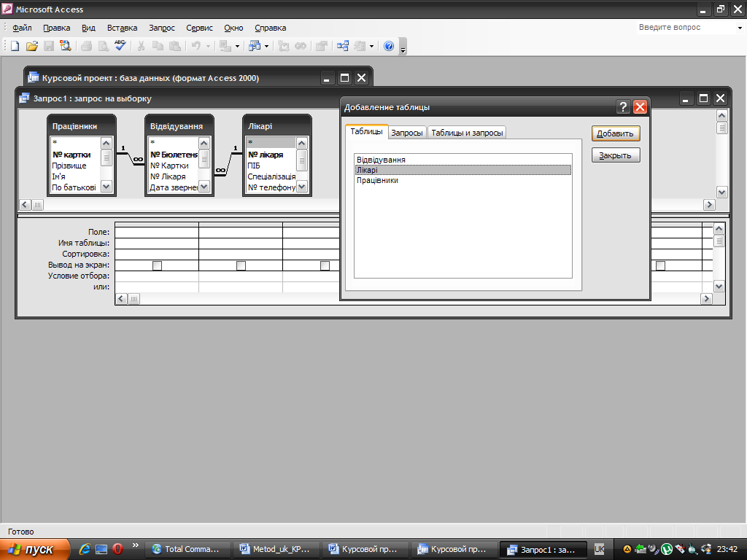Create a new database with the New icon

coord(15,46)
